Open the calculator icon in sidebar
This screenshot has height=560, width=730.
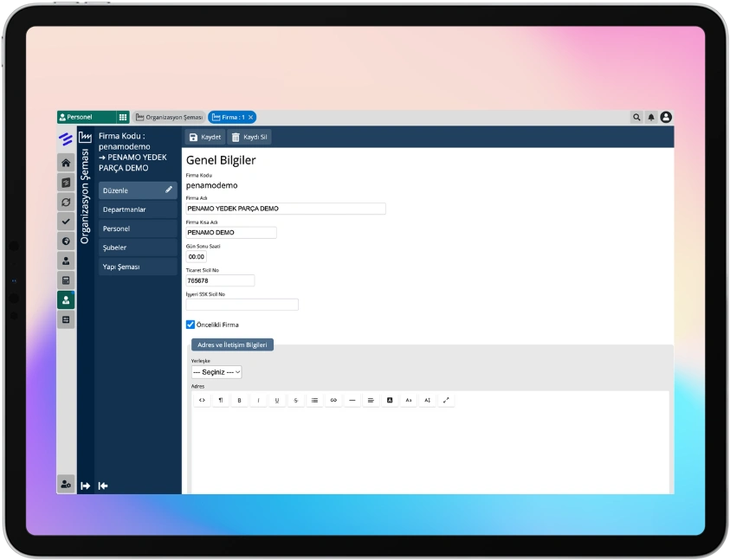click(x=66, y=280)
